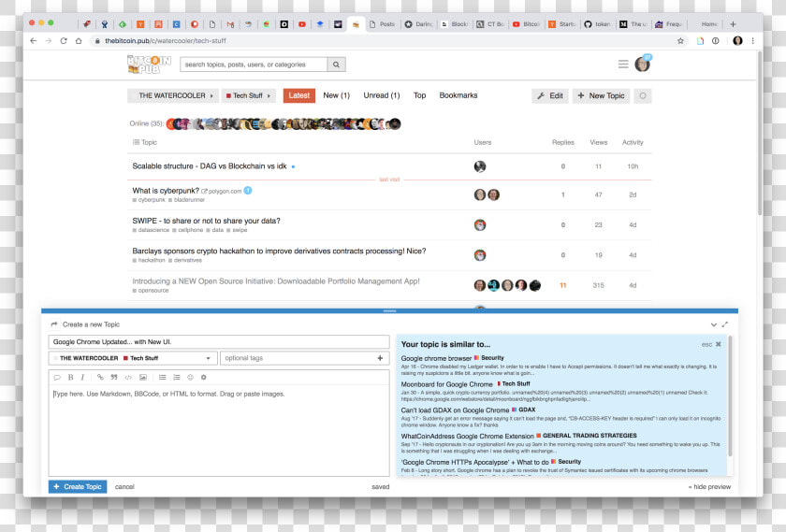The height and width of the screenshot is (532, 786).
Task: Open the Open Source Initiative topic
Action: click(276, 281)
